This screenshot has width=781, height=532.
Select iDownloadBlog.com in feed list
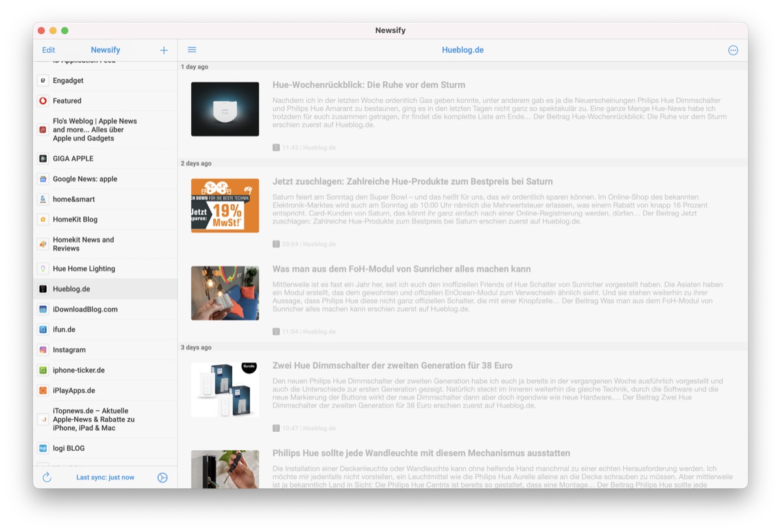[x=85, y=309]
